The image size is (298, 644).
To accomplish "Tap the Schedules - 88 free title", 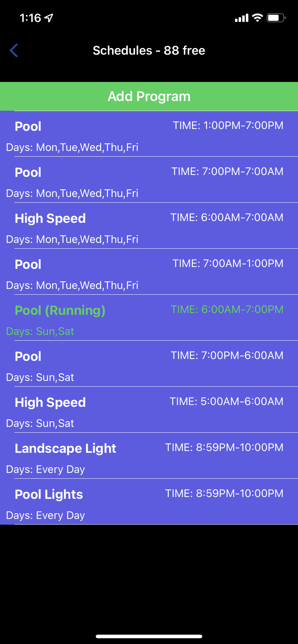I will point(149,51).
